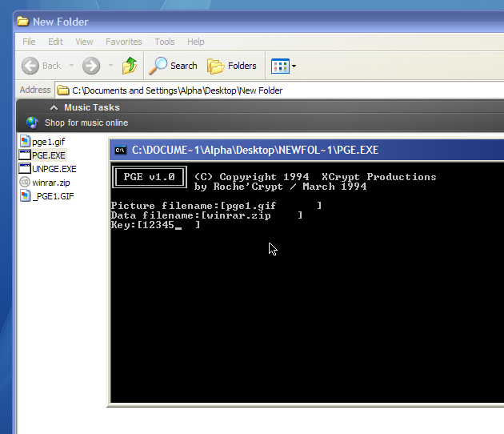Click the folder icon in address bar
Viewport: 504px width, 434px height.
tap(63, 90)
